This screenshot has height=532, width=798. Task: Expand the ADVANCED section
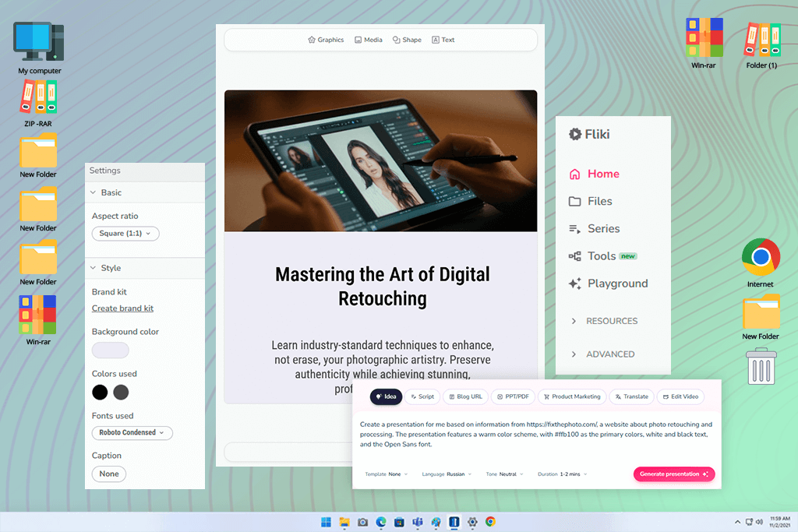coord(602,354)
